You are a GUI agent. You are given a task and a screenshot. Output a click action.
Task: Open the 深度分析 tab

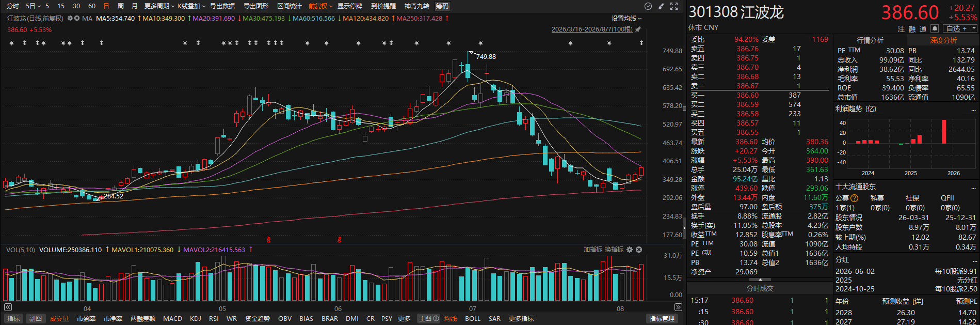click(943, 40)
